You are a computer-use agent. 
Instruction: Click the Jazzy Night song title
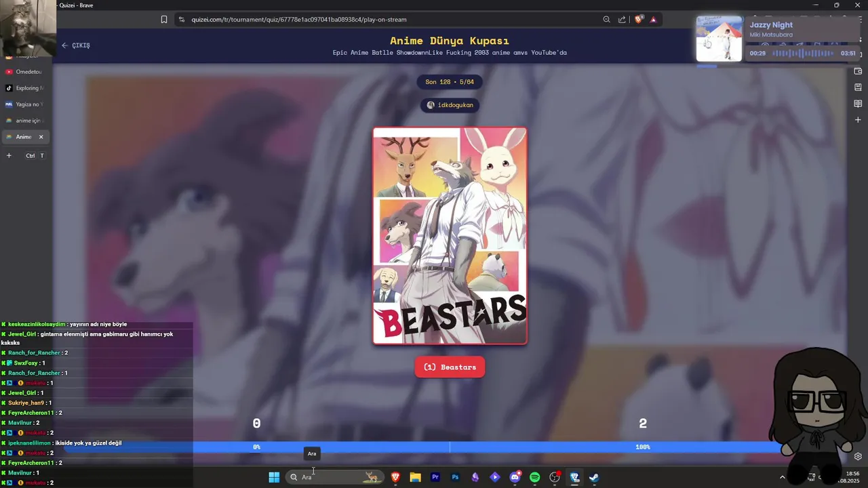click(771, 25)
